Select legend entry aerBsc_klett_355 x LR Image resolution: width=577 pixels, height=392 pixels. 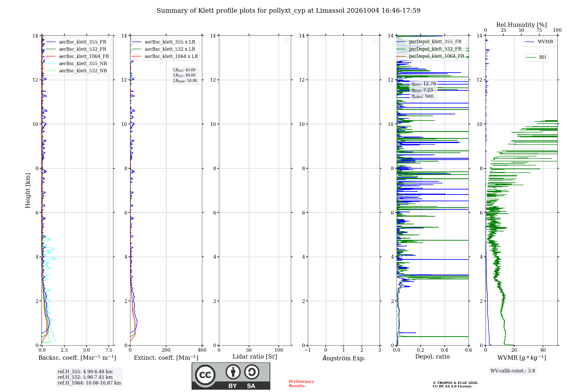164,42
